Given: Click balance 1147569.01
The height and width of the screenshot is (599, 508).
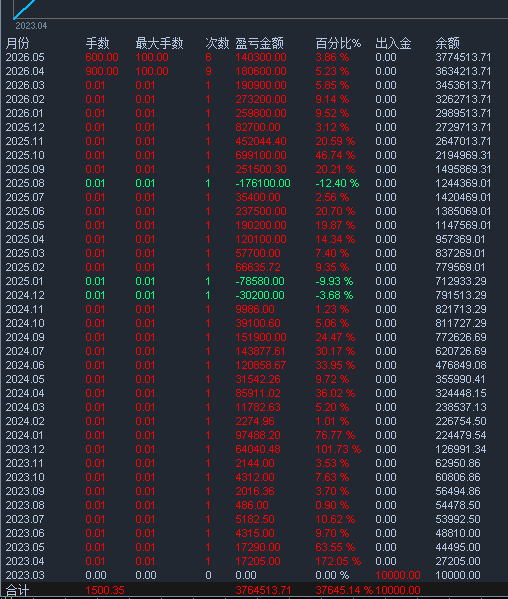Looking at the screenshot, I should (463, 225).
